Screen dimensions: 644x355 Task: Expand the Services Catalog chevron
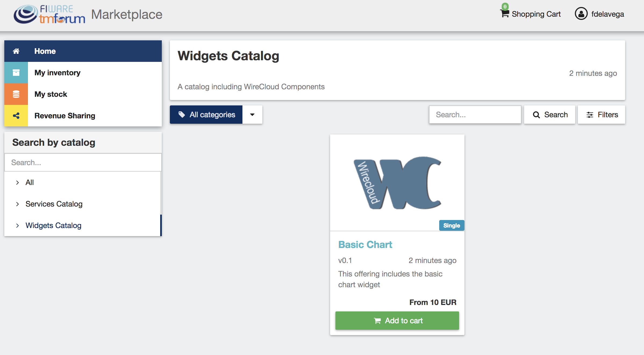pos(17,204)
